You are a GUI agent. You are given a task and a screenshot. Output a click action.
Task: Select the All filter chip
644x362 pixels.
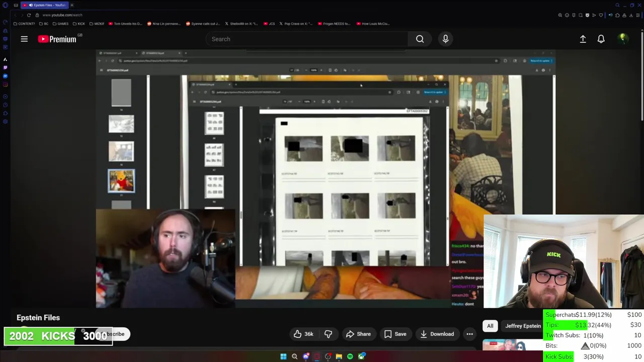[x=490, y=326]
